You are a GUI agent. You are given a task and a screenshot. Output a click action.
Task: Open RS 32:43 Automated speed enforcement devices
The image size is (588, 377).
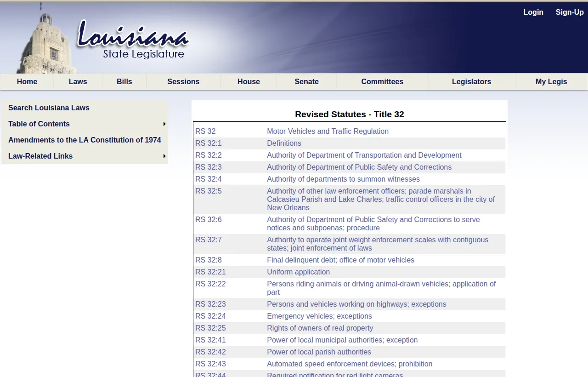click(x=350, y=364)
